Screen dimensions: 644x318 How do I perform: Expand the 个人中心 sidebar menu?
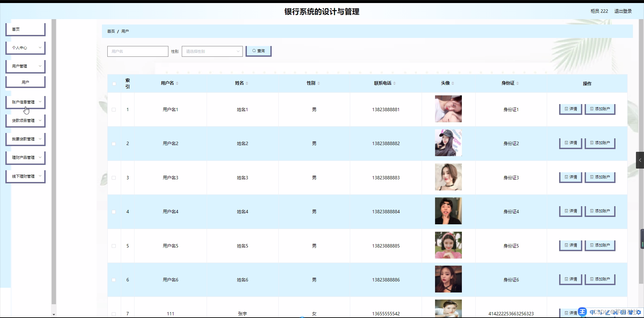click(25, 48)
